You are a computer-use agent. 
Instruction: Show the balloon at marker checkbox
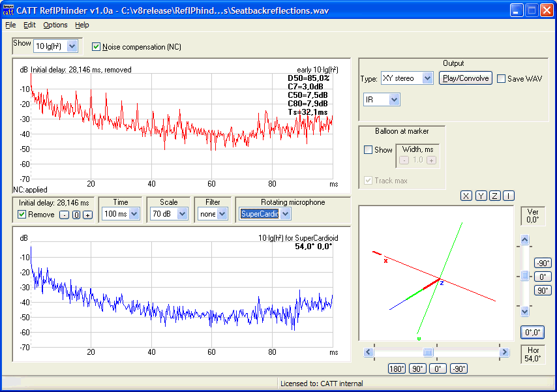369,150
